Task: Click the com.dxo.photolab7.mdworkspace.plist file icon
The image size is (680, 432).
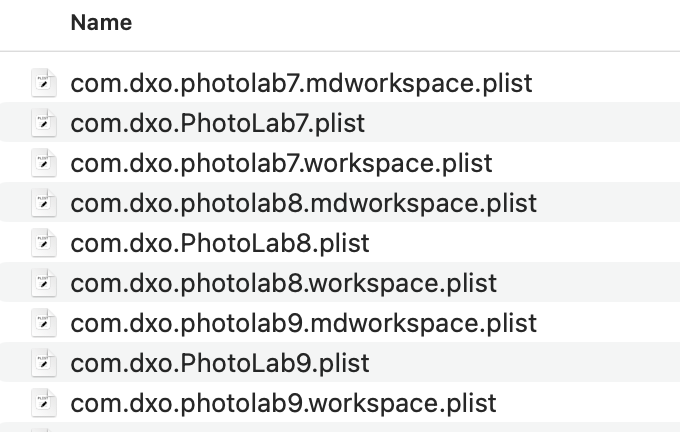Action: (44, 83)
